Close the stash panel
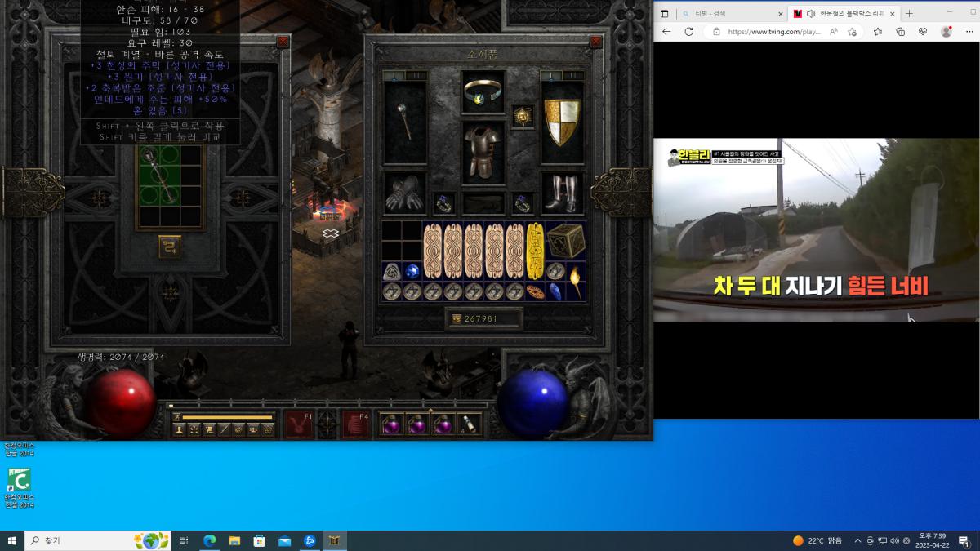 (283, 42)
